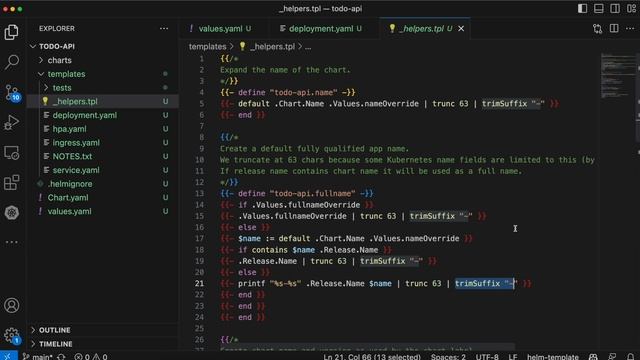Click the breadcrumb ellipsis symbol segment

coord(308,47)
